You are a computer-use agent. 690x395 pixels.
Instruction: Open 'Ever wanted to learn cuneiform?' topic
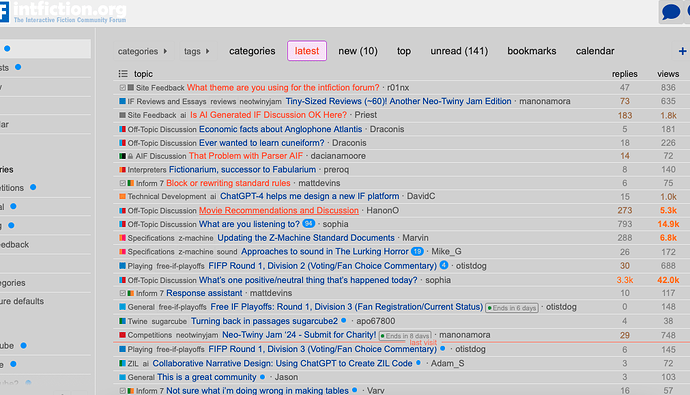coord(261,143)
